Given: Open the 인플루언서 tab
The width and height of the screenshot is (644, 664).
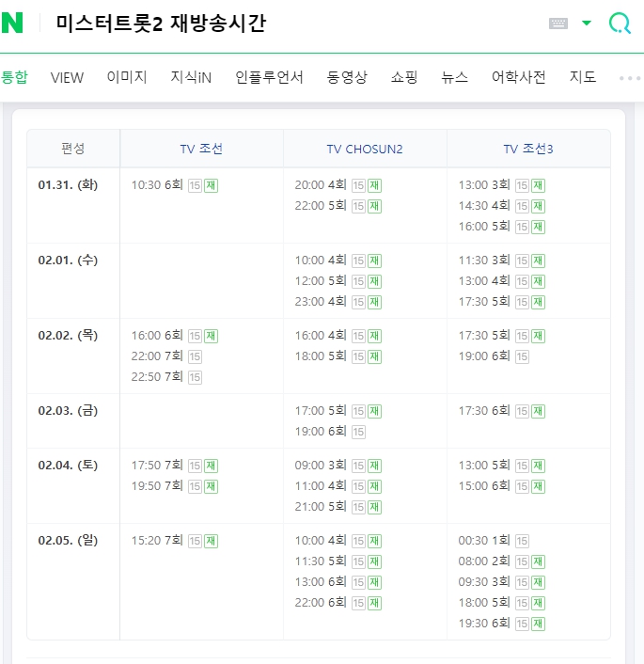Looking at the screenshot, I should (x=269, y=77).
